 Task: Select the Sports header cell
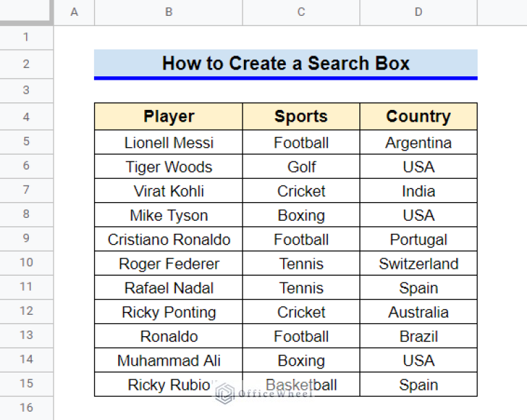(x=301, y=117)
